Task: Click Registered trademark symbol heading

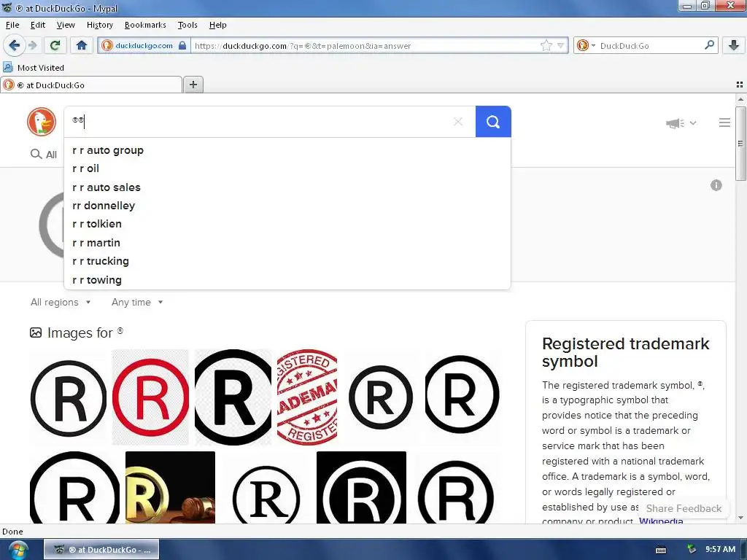Action: (625, 352)
